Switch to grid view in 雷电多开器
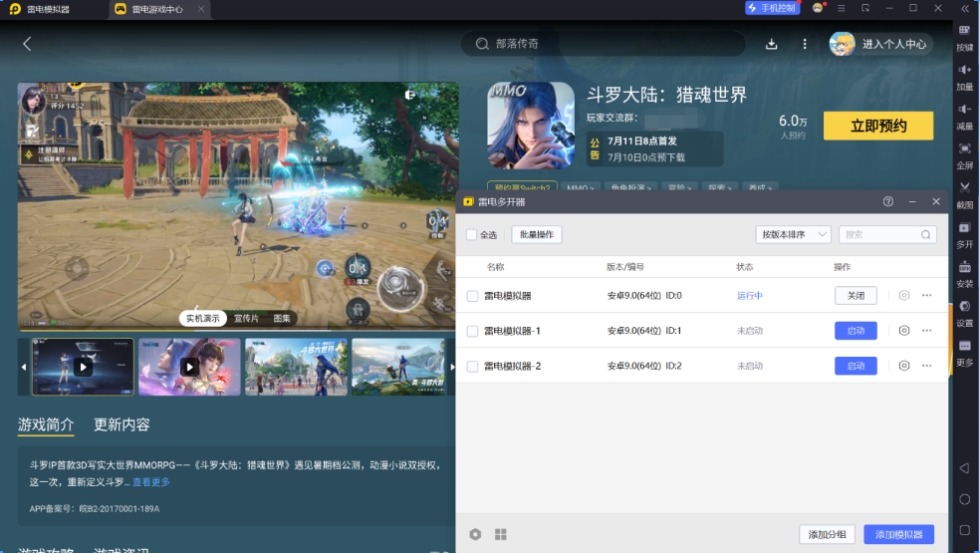 (501, 534)
